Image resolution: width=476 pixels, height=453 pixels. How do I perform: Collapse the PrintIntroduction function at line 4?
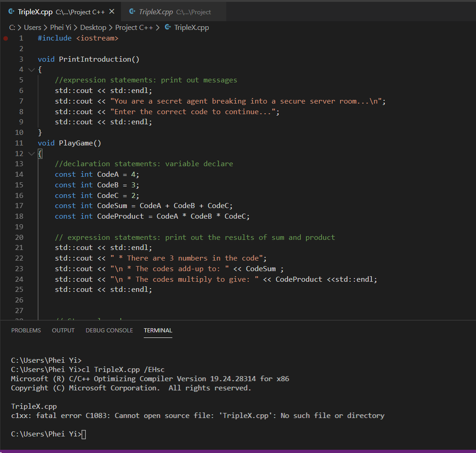click(31, 70)
